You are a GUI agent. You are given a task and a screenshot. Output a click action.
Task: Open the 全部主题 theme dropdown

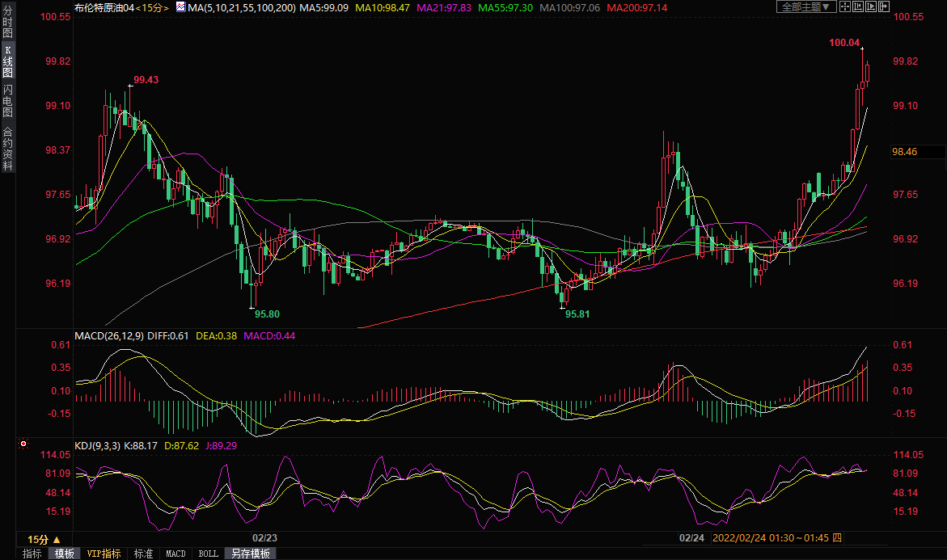pyautogui.click(x=803, y=6)
